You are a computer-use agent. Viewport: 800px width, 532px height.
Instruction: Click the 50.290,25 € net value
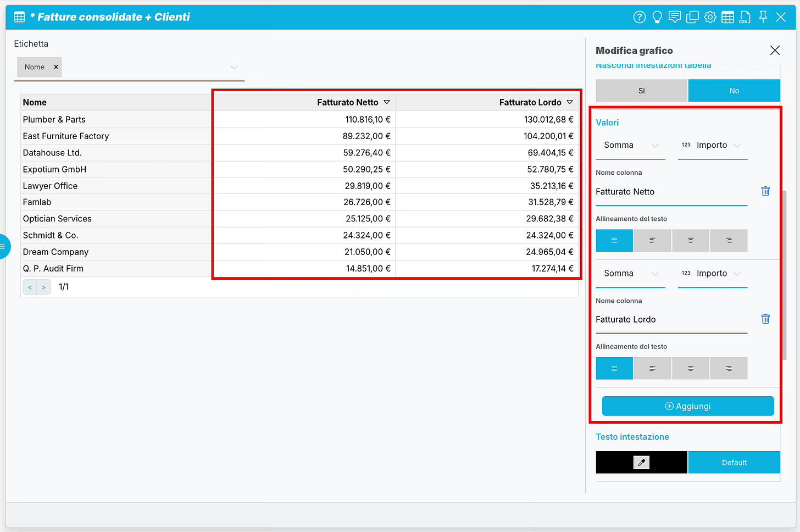pyautogui.click(x=366, y=169)
